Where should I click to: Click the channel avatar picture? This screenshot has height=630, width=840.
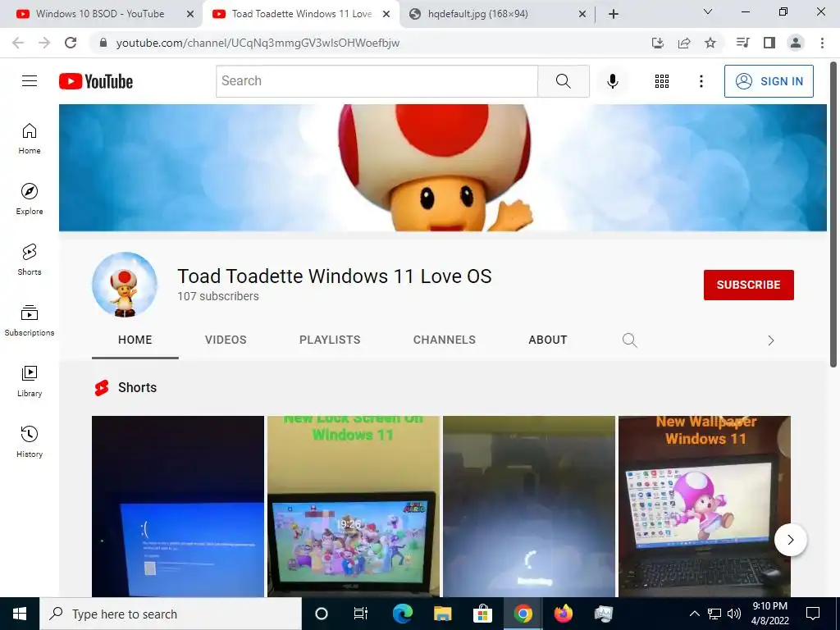coord(125,285)
